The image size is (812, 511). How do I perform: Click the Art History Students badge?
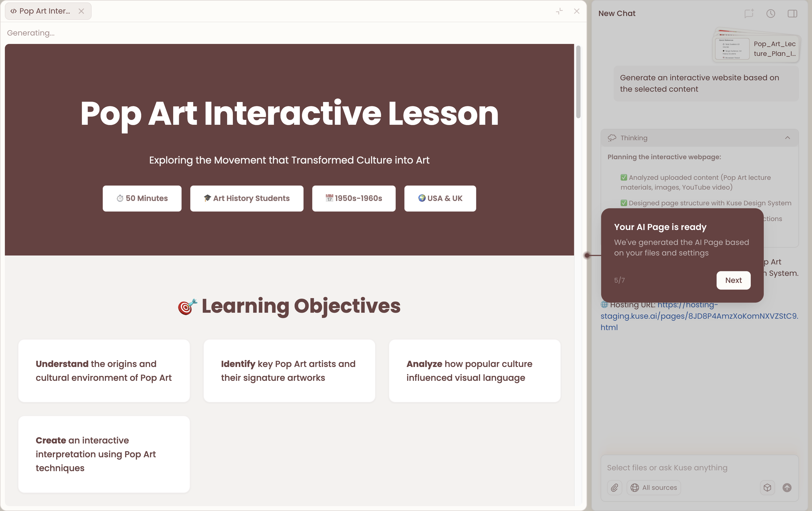pyautogui.click(x=247, y=199)
